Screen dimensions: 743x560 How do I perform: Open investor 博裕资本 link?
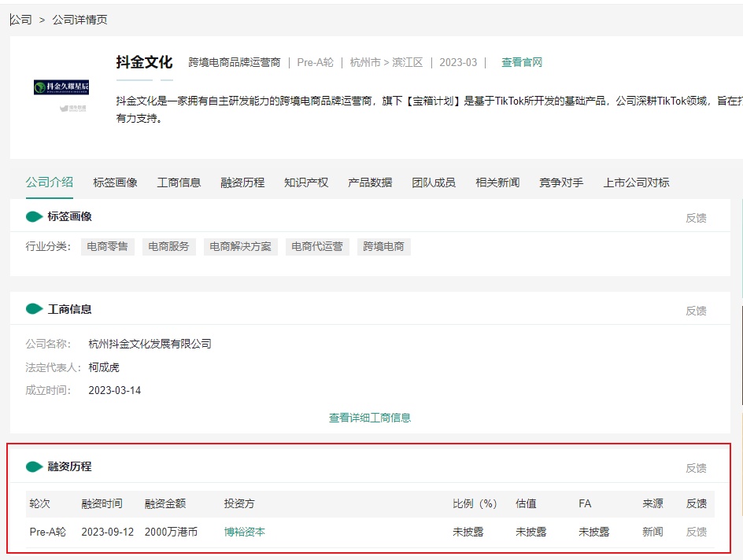point(245,532)
